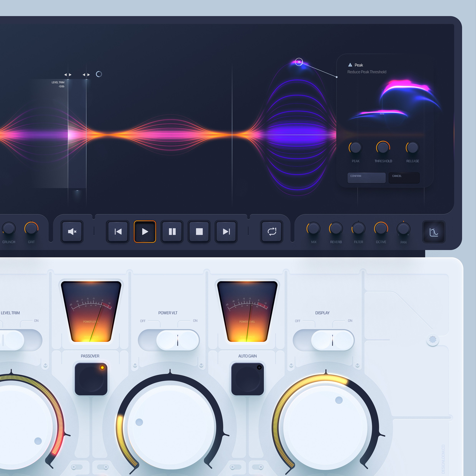The image size is (476, 476).
Task: Skip to the next track
Action: coord(226,232)
